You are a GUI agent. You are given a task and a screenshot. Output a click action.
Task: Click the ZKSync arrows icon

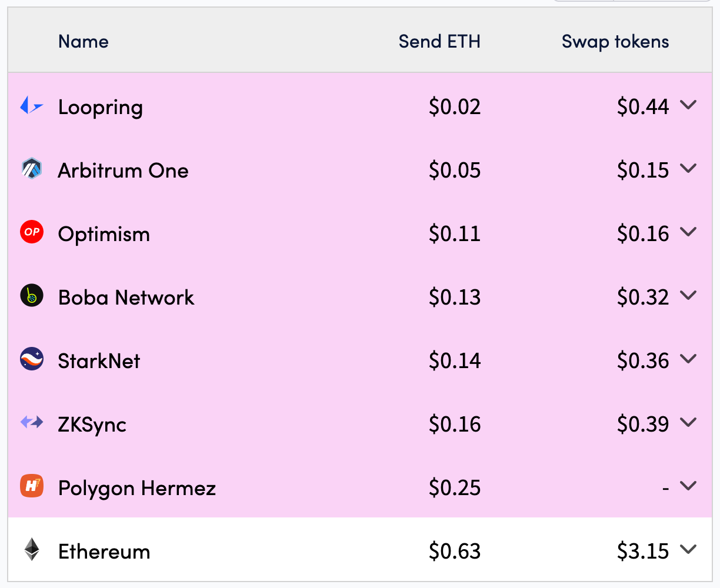(32, 422)
